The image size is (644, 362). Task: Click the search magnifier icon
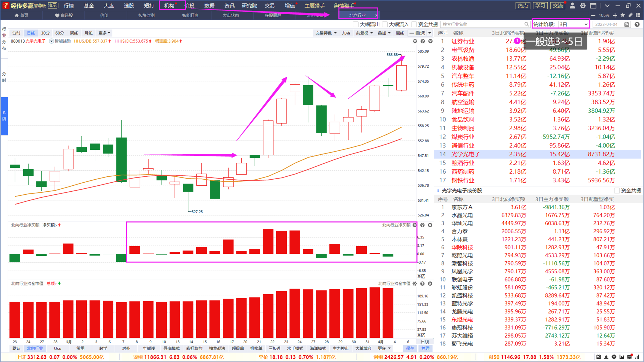(527, 24)
